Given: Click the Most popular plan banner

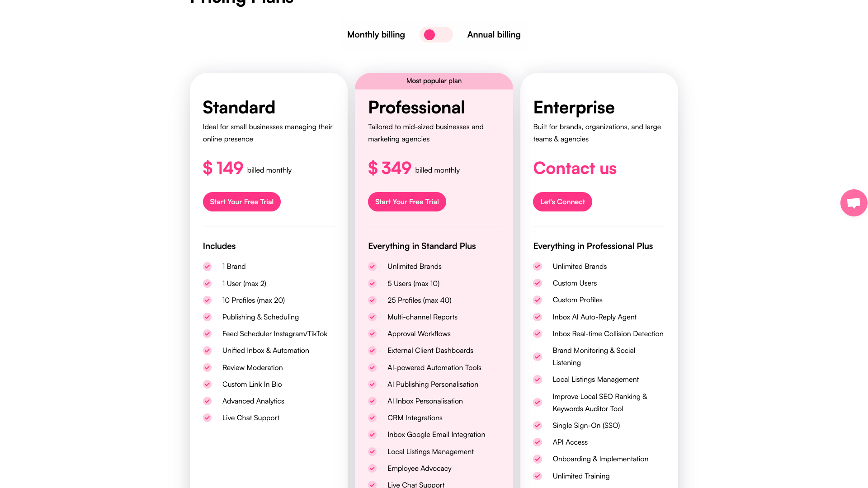Looking at the screenshot, I should tap(434, 81).
